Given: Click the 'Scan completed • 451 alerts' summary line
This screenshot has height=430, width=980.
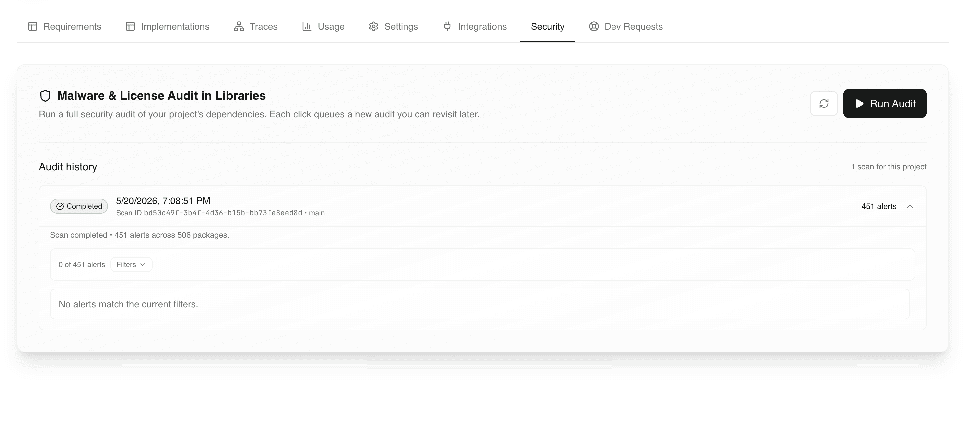Looking at the screenshot, I should [139, 235].
